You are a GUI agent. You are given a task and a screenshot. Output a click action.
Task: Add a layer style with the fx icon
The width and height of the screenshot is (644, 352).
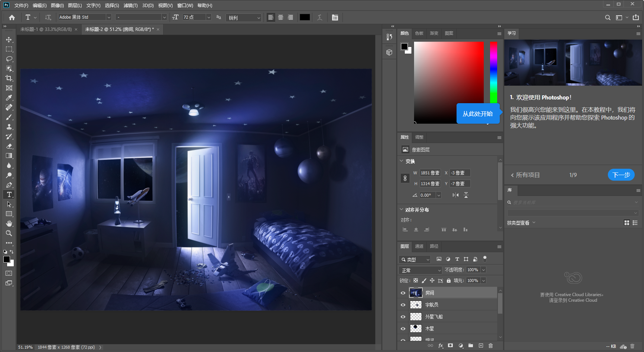[441, 346]
